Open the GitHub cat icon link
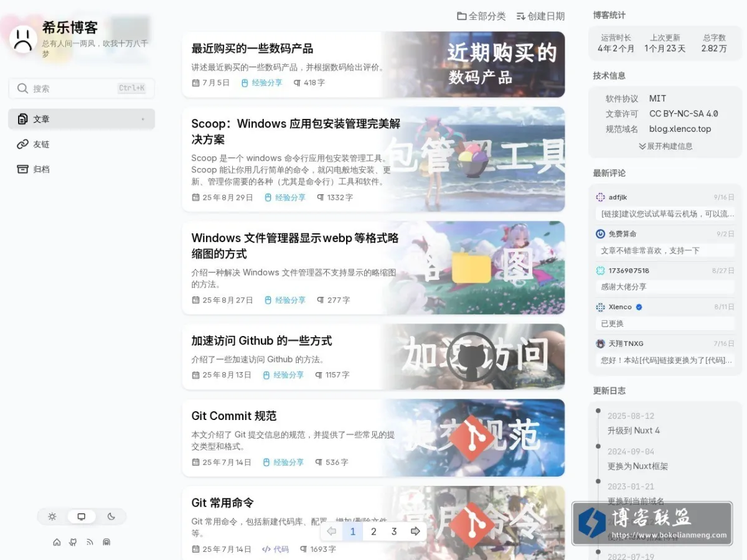Viewport: 747px width, 560px height. (73, 542)
